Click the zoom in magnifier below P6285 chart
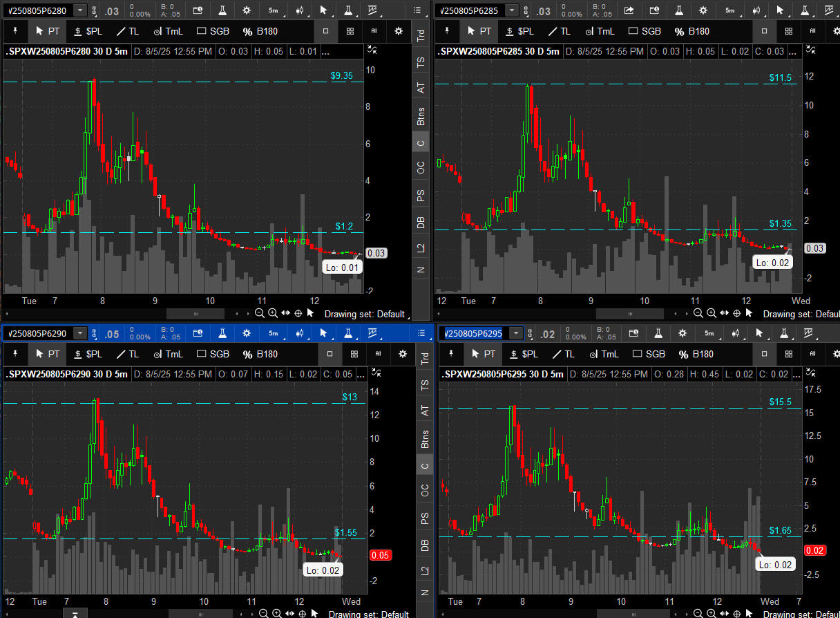Screen dimensions: 840x618 click(x=712, y=313)
